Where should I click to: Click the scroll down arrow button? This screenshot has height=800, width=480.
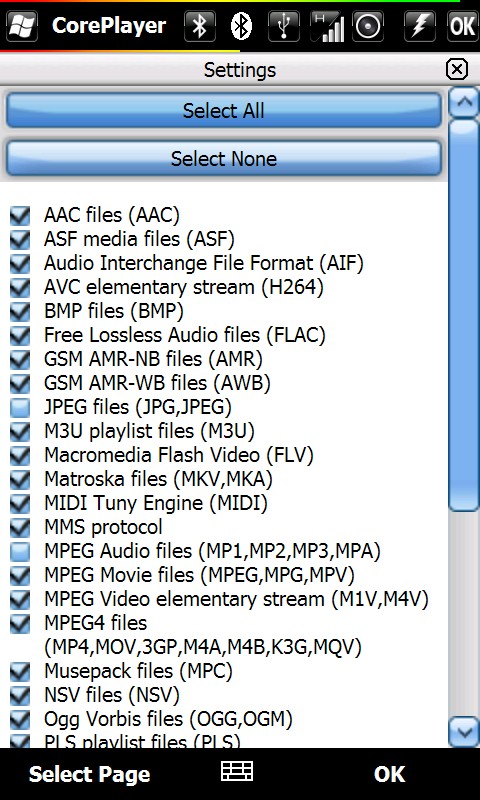coord(464,732)
